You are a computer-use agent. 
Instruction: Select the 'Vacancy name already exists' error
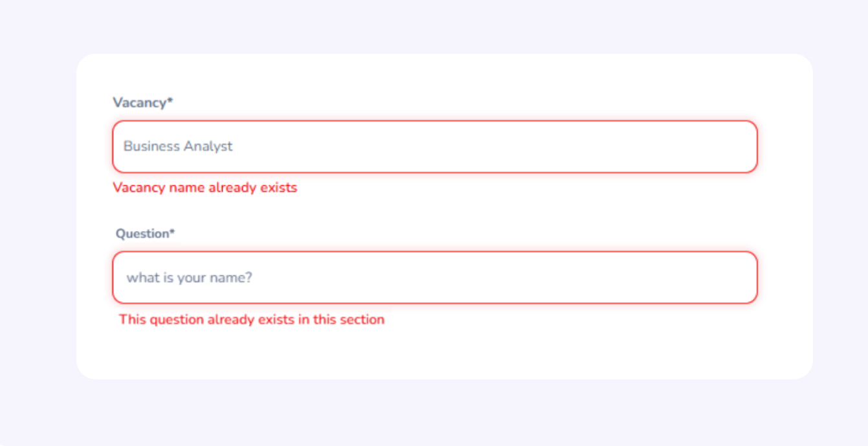[x=205, y=188]
